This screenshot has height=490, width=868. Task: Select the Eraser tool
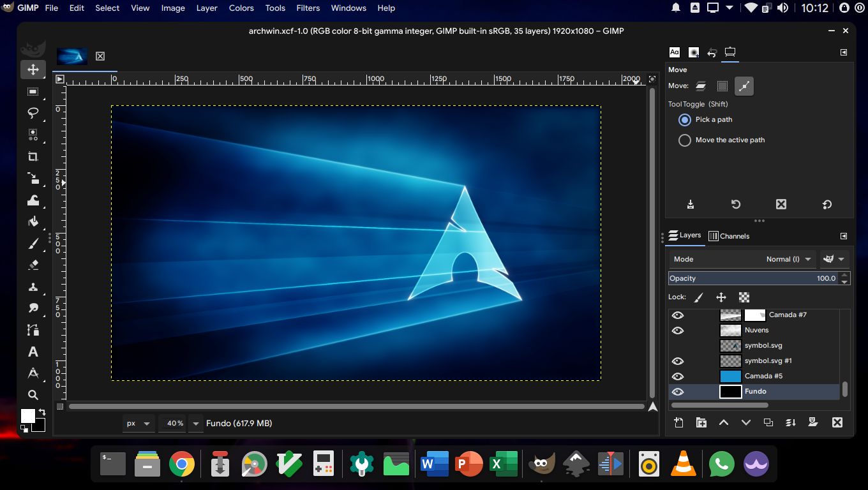click(x=33, y=265)
